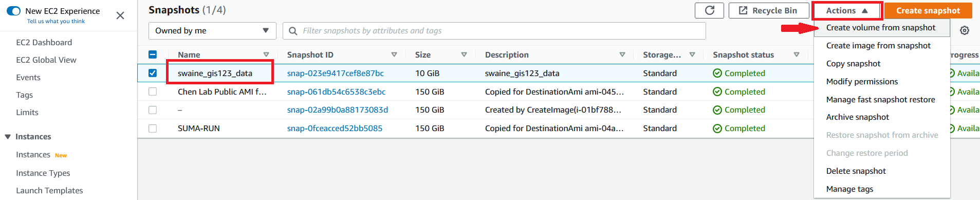Sort by the Name column arrow
The image size is (980, 200).
point(266,54)
